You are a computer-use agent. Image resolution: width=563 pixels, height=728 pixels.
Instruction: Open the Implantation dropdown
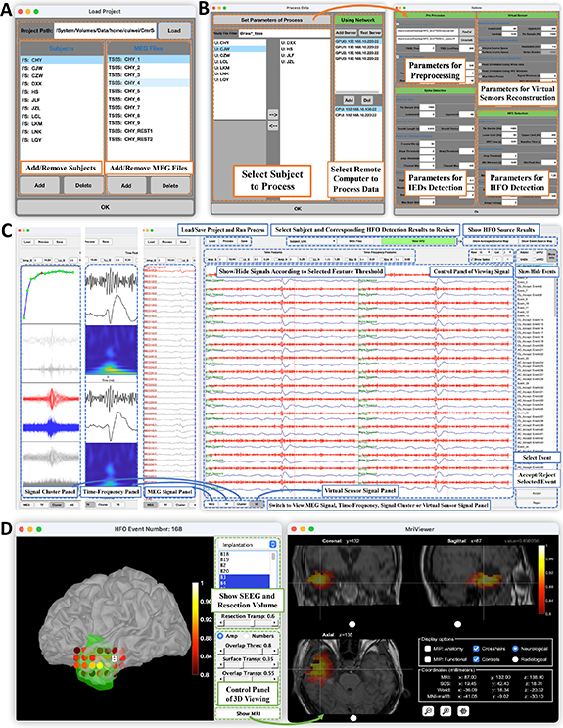coord(248,544)
